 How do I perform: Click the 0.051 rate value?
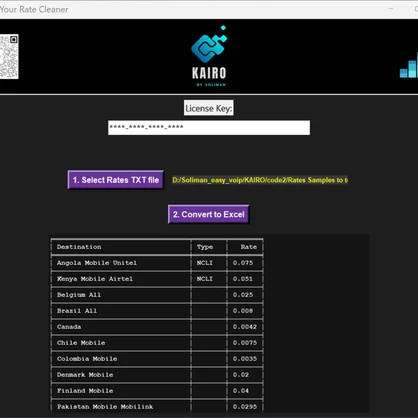pyautogui.click(x=243, y=279)
